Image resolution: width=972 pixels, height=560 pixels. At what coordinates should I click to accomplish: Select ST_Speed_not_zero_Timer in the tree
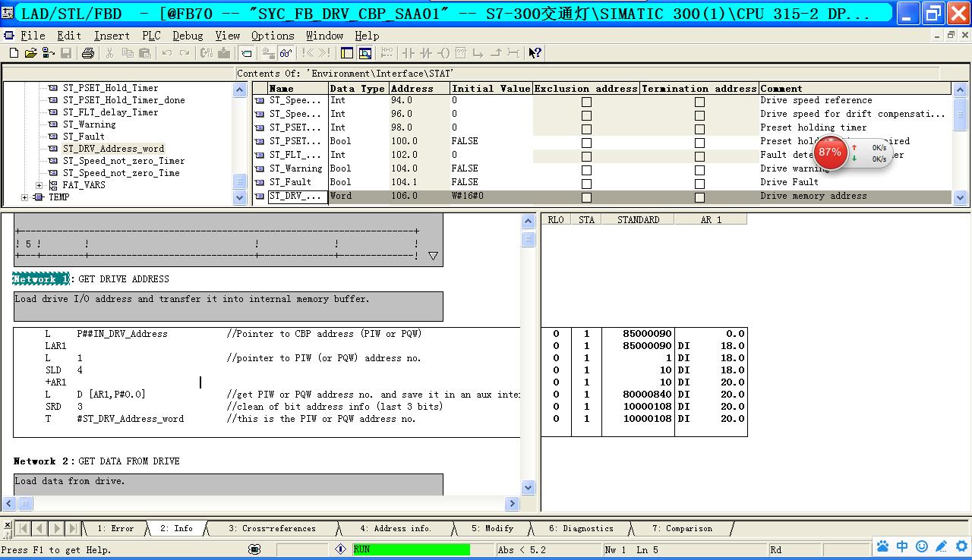click(x=123, y=161)
